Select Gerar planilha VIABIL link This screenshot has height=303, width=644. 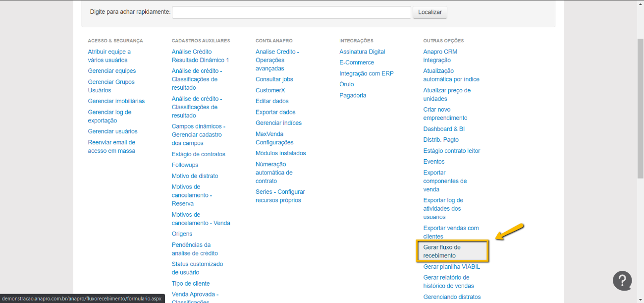pyautogui.click(x=451, y=267)
